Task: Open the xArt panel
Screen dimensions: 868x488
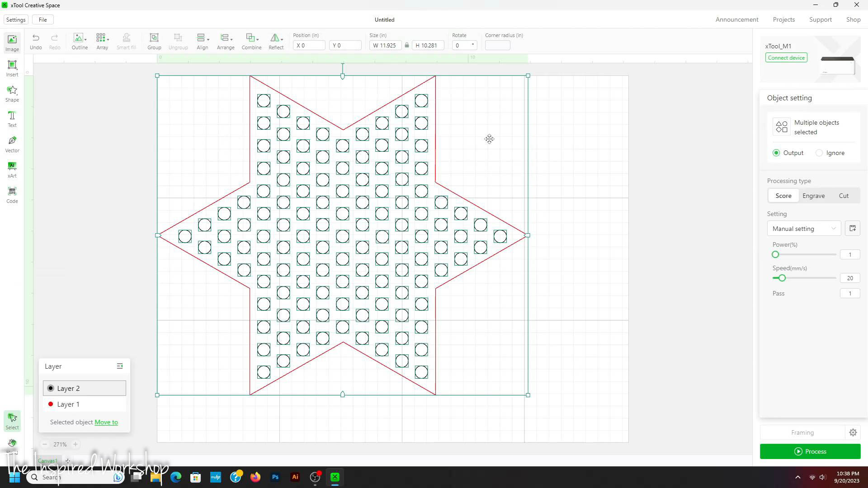Action: tap(12, 169)
